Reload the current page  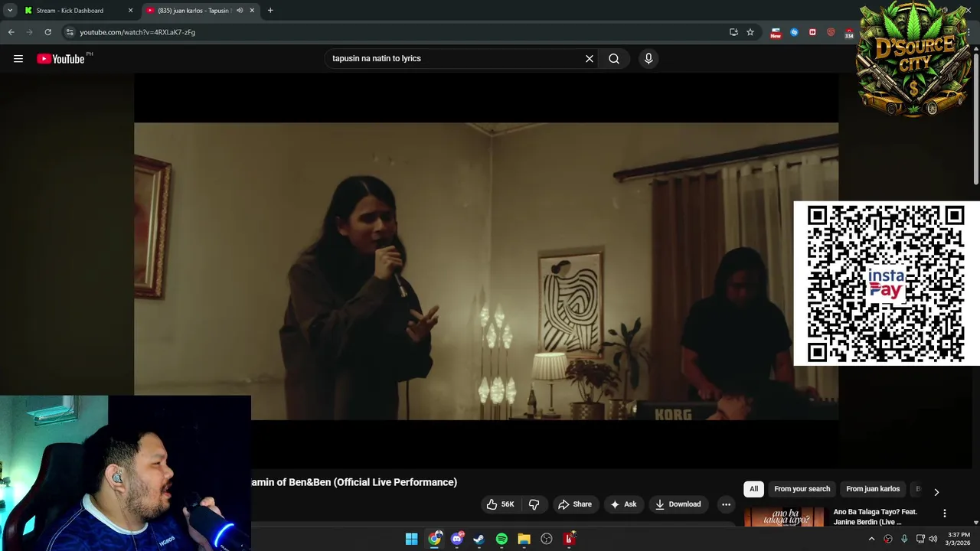click(47, 32)
